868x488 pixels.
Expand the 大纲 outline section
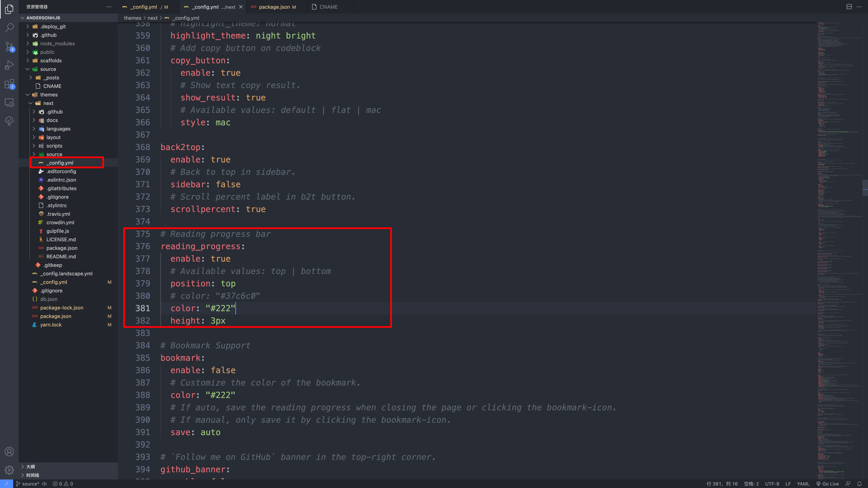68,467
